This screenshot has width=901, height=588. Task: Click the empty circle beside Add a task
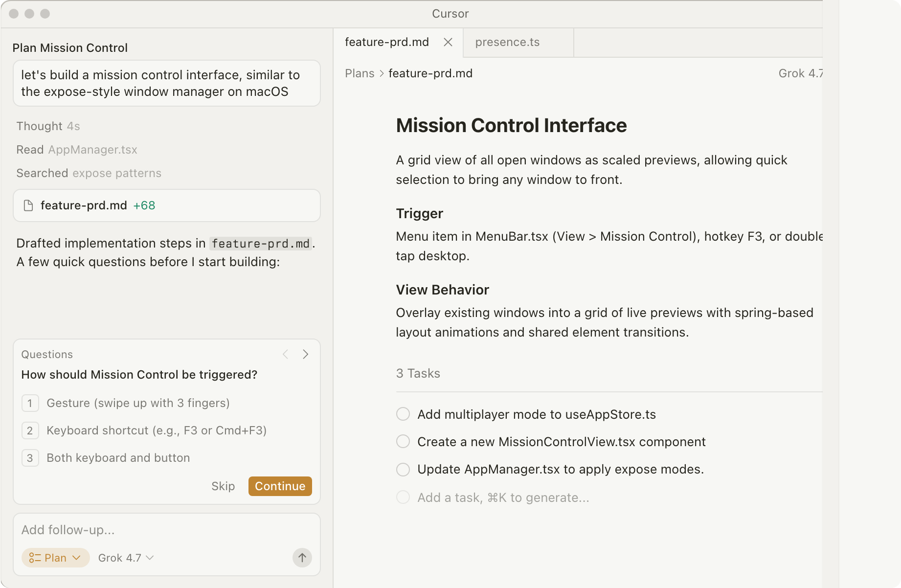(x=403, y=498)
